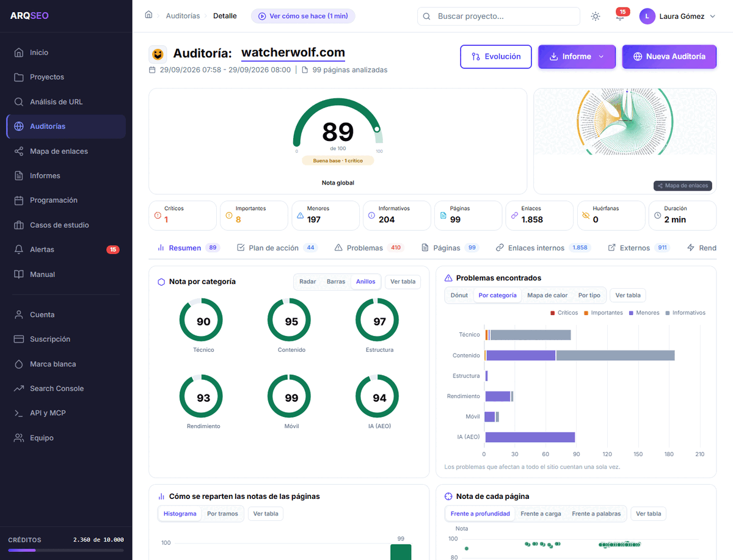
Task: Click the home breadcrumb icon
Action: 148,15
